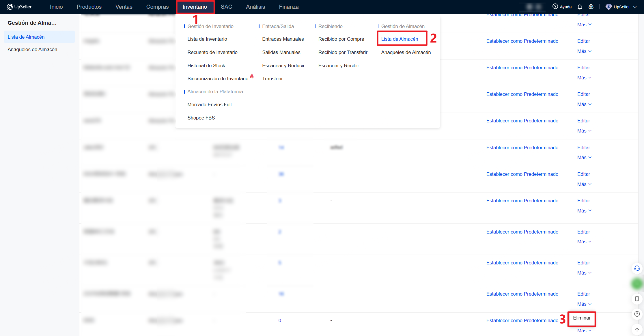Viewport: 644px width, 336px height.
Task: Click the mobile device floating icon
Action: point(637,299)
